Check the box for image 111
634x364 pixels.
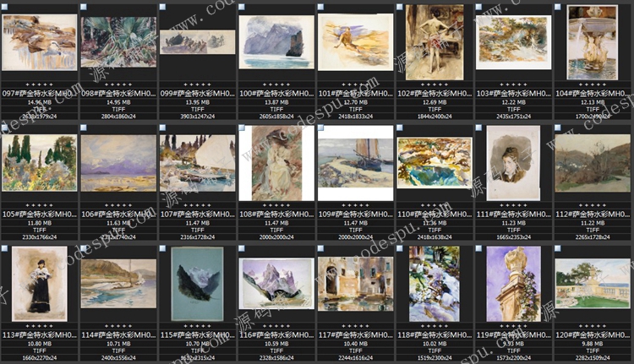click(x=478, y=128)
